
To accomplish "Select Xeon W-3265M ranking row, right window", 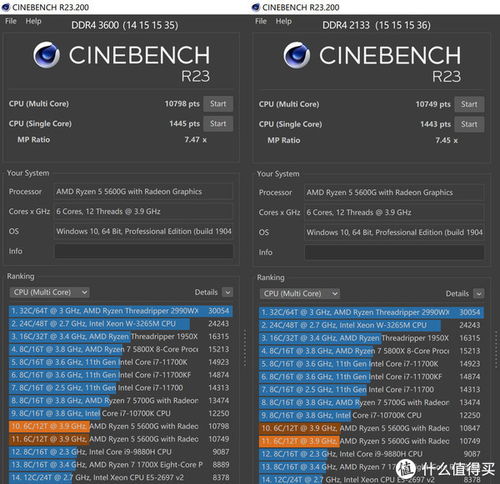I will [x=371, y=325].
